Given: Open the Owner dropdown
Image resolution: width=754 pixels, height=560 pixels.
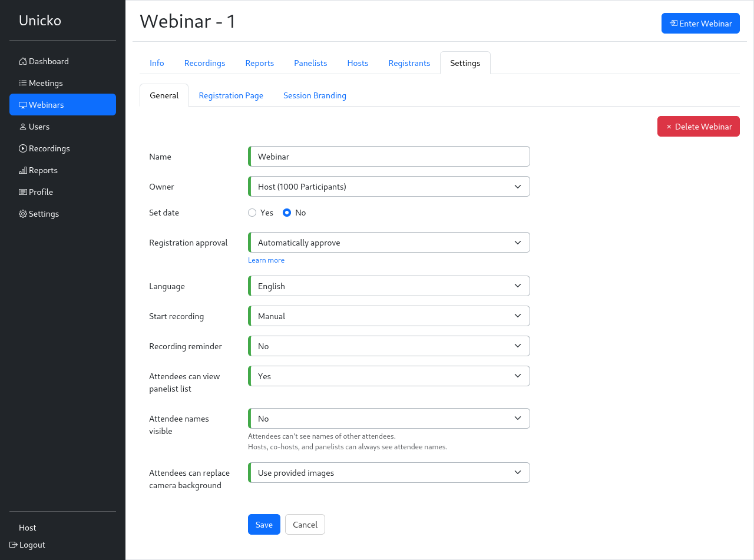Looking at the screenshot, I should click(x=389, y=187).
